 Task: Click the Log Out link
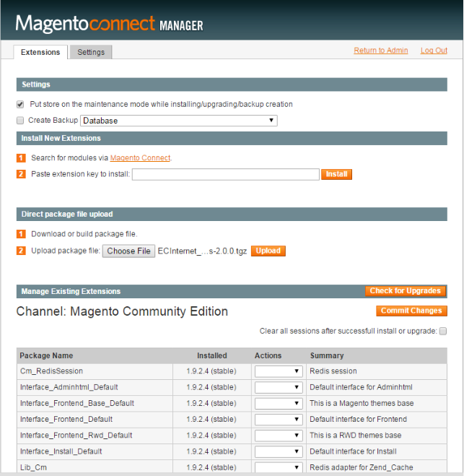(x=434, y=51)
